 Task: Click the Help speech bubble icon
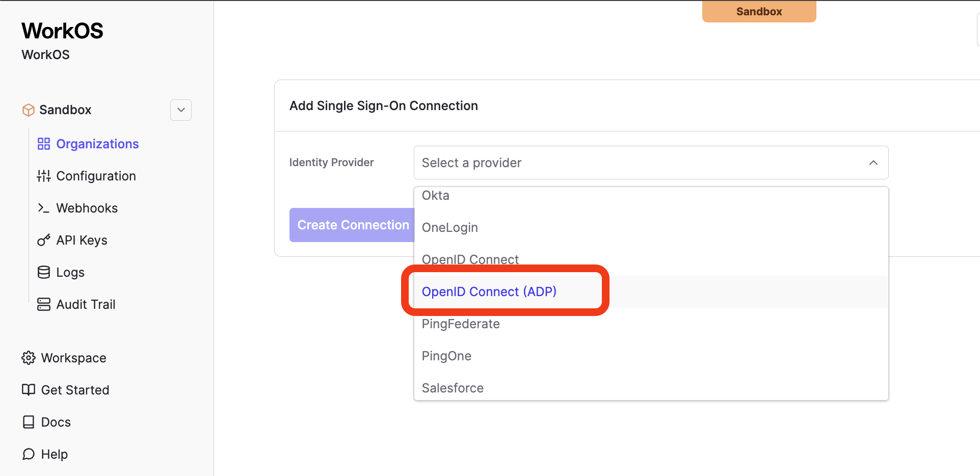tap(29, 454)
